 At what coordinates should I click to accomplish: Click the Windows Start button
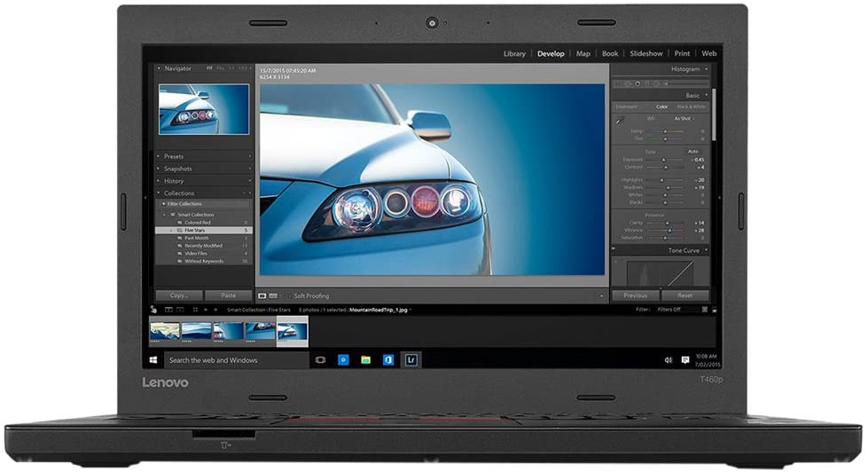coord(153,360)
